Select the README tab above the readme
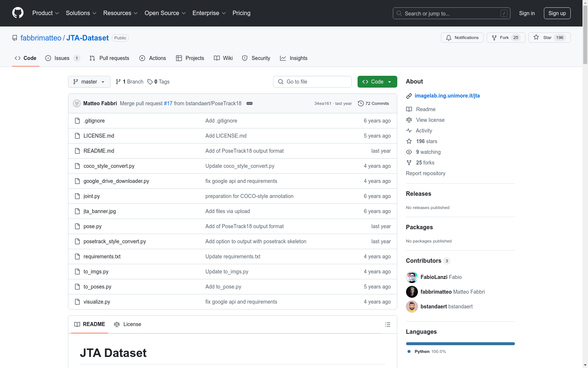The width and height of the screenshot is (588, 368). (x=90, y=324)
